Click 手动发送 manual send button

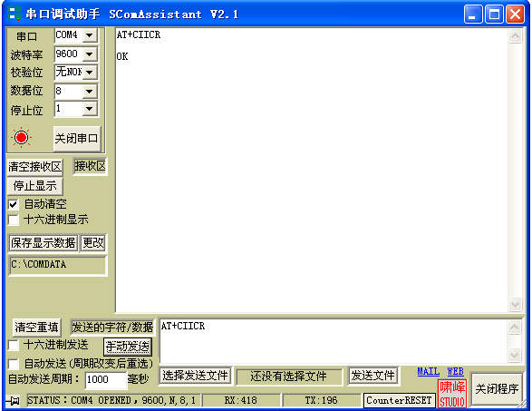(x=128, y=347)
